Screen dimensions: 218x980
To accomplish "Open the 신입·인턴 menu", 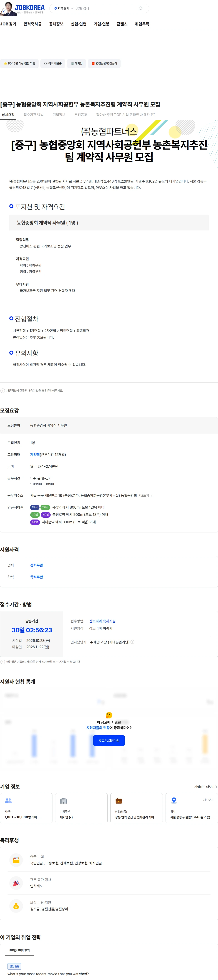I will [78, 24].
